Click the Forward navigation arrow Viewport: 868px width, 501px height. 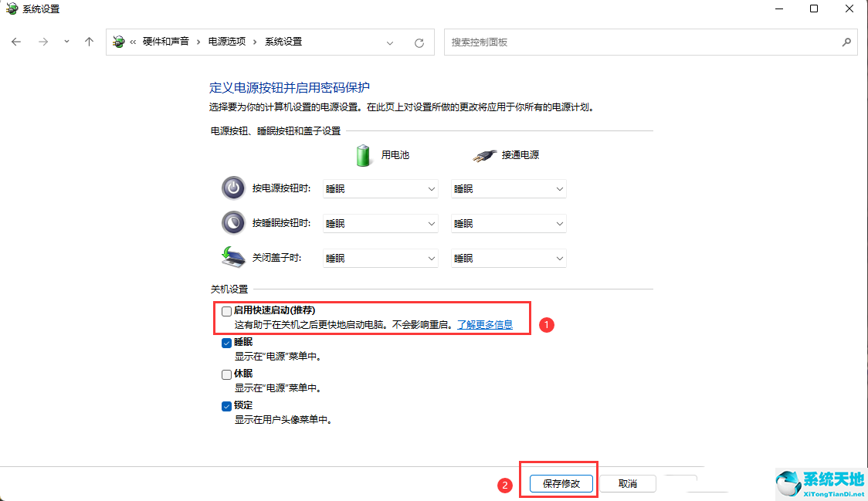(42, 42)
